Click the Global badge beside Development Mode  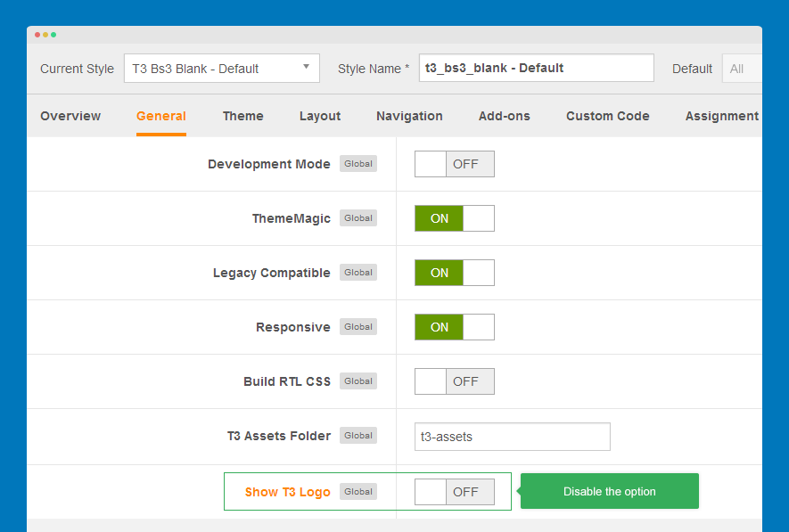pos(358,164)
